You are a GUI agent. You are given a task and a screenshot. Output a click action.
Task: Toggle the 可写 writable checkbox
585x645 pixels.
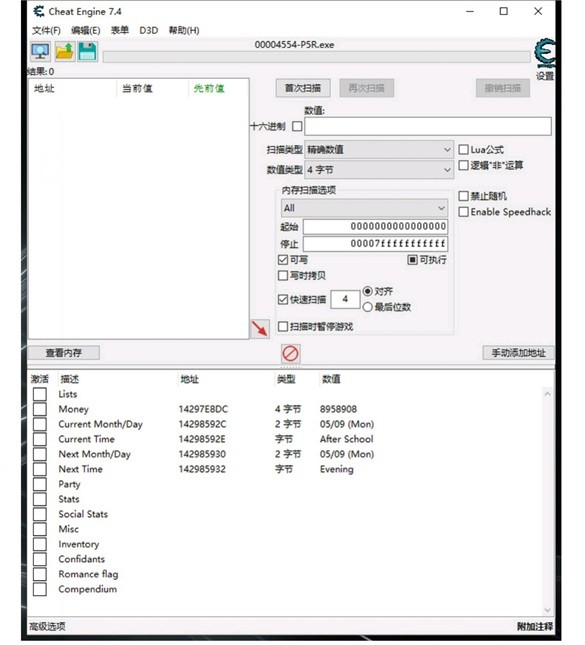(x=283, y=260)
